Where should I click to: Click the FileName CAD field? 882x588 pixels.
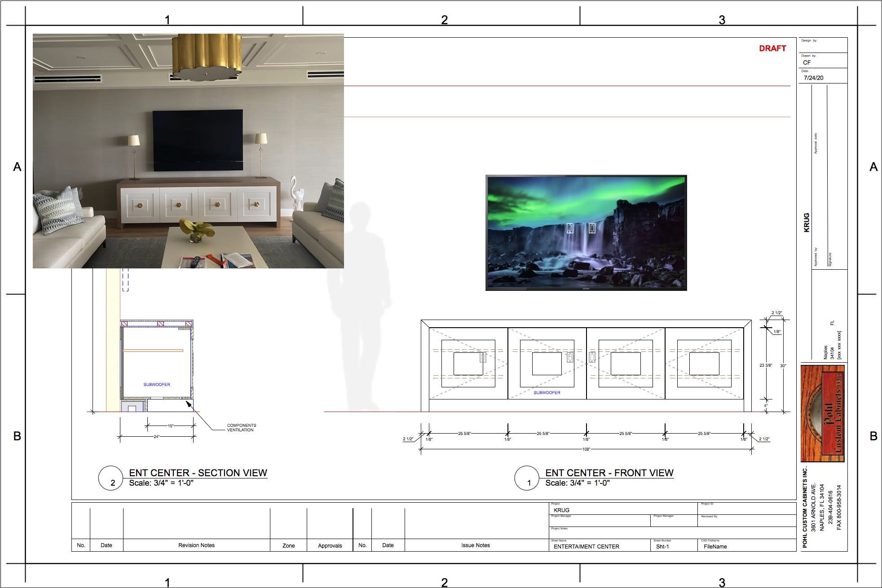point(715,546)
